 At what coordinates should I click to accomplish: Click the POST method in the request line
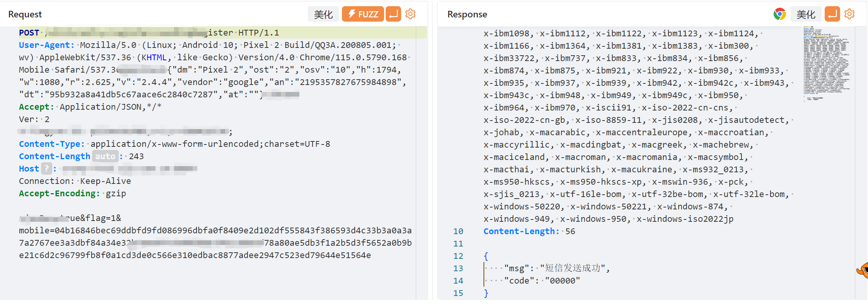(x=29, y=33)
